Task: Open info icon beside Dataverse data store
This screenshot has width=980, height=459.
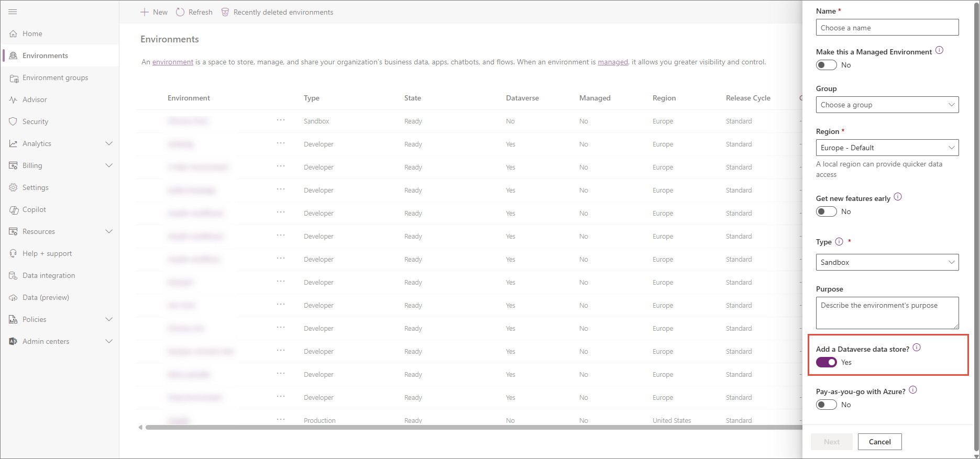Action: tap(917, 348)
